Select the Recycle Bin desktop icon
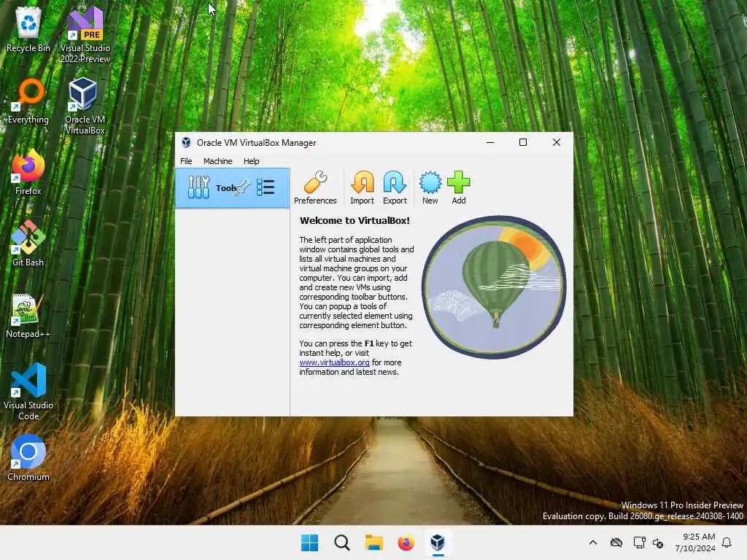 pyautogui.click(x=28, y=29)
